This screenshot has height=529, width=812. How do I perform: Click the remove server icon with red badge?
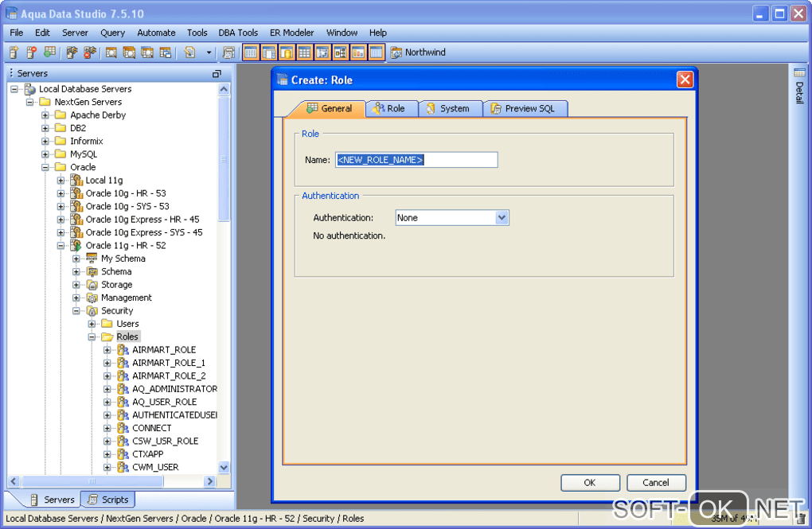click(32, 53)
